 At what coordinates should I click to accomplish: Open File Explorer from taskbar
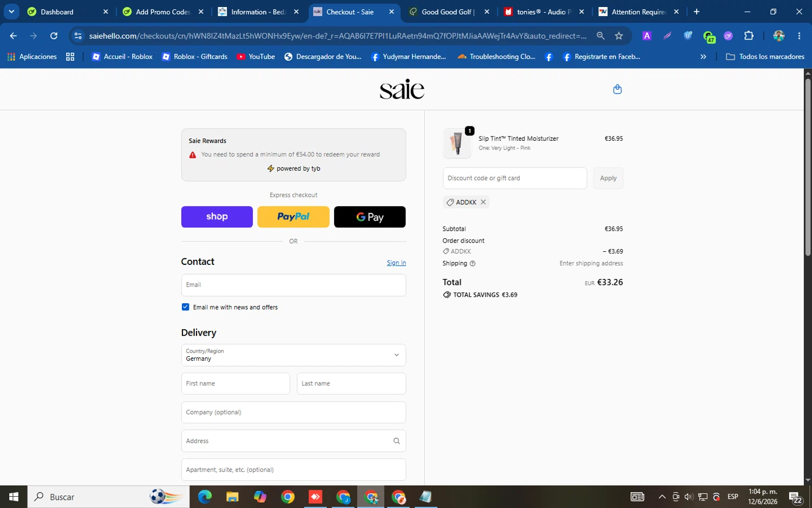point(232,497)
